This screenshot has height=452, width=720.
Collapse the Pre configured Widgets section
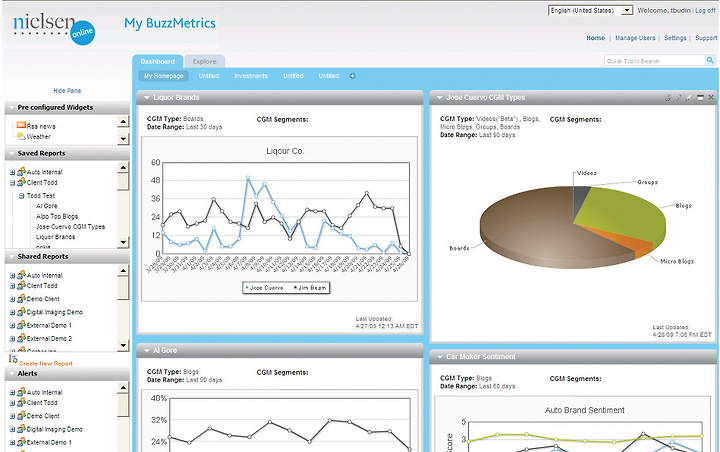tap(11, 107)
